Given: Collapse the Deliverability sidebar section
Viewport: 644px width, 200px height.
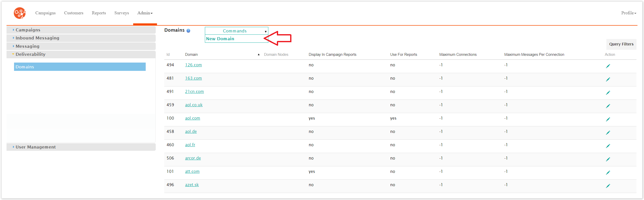Looking at the screenshot, I should (x=30, y=54).
